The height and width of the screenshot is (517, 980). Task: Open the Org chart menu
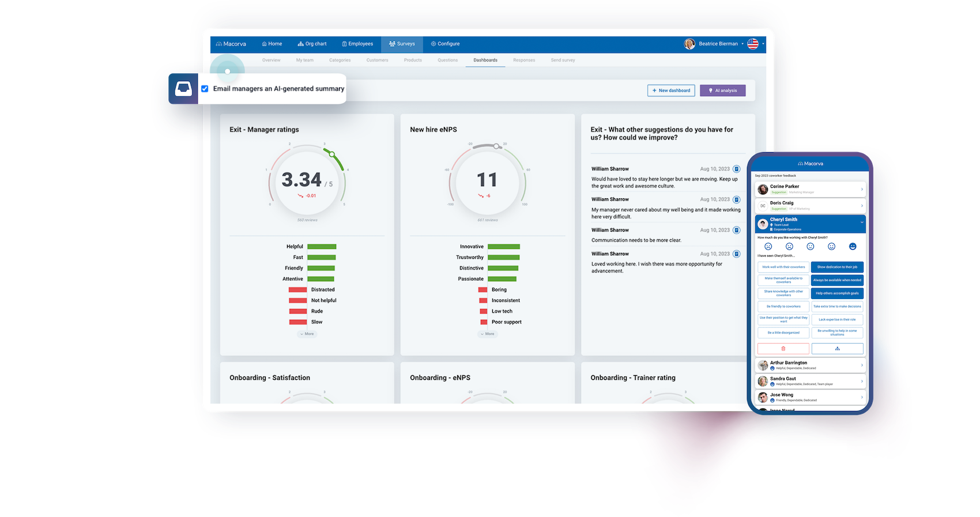point(312,44)
